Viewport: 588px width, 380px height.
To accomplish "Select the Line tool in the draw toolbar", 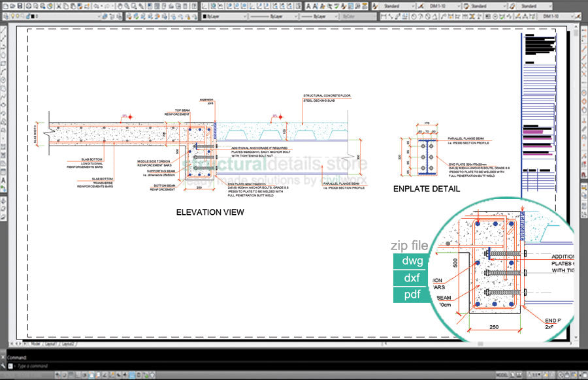I will coord(5,31).
